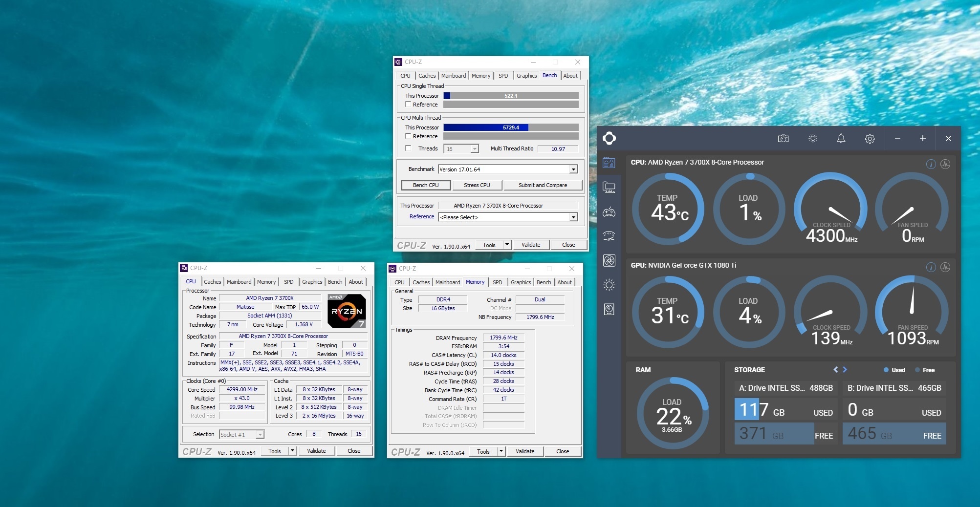Viewport: 980px width, 507px height.
Task: Open the overclocking gauge sidebar icon
Action: pos(609,236)
